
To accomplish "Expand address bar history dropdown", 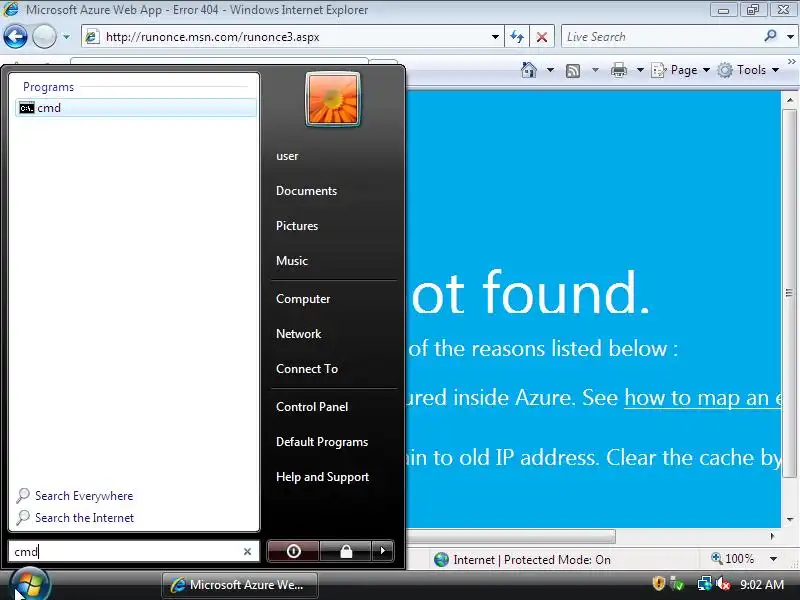I will (495, 37).
